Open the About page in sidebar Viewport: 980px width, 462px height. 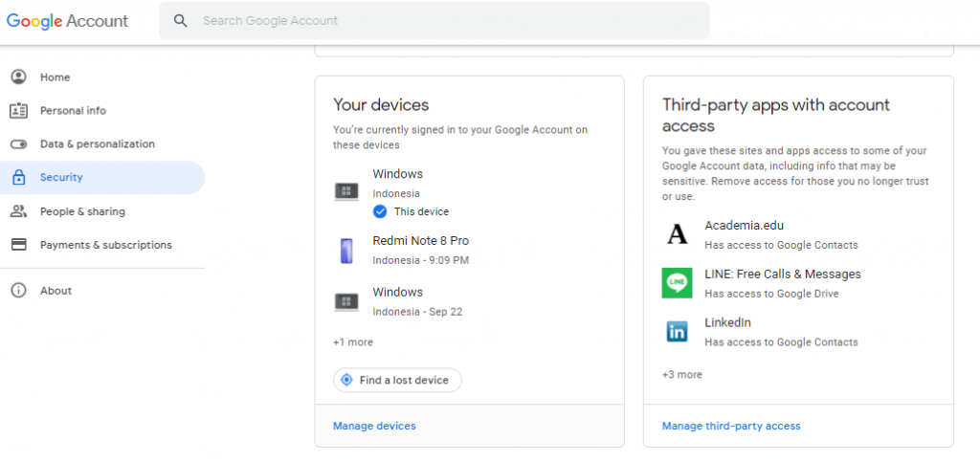(56, 291)
